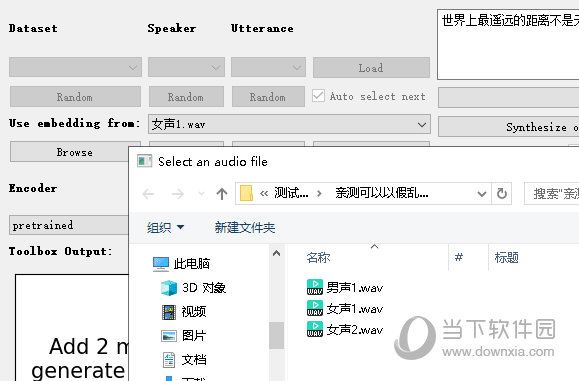579x381 pixels.
Task: Open 组织 menu in dialog toolbar
Action: [165, 227]
